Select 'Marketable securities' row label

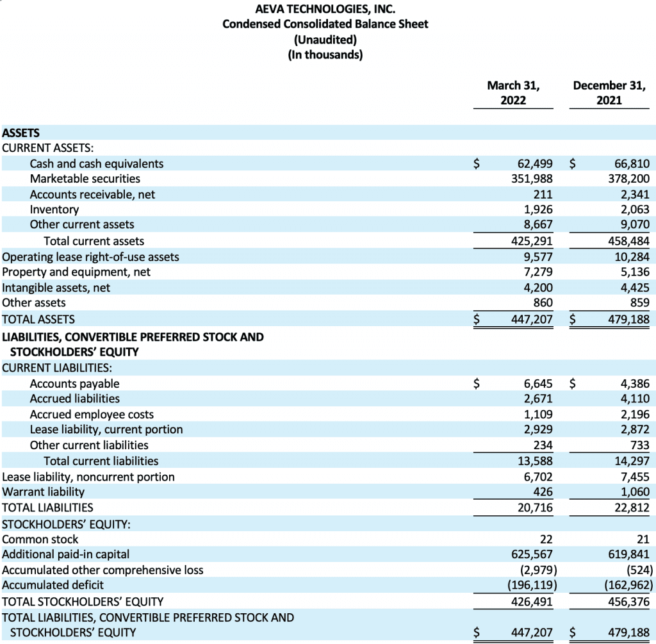tap(85, 179)
